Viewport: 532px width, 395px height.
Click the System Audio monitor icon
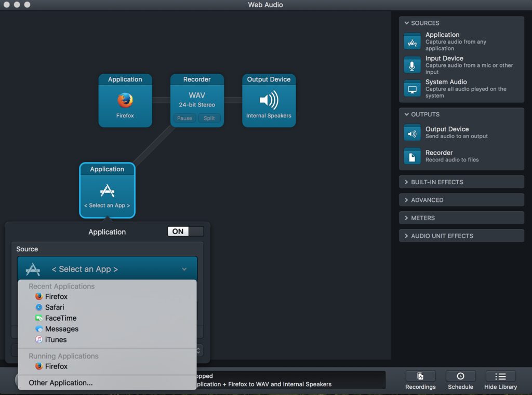(x=412, y=88)
